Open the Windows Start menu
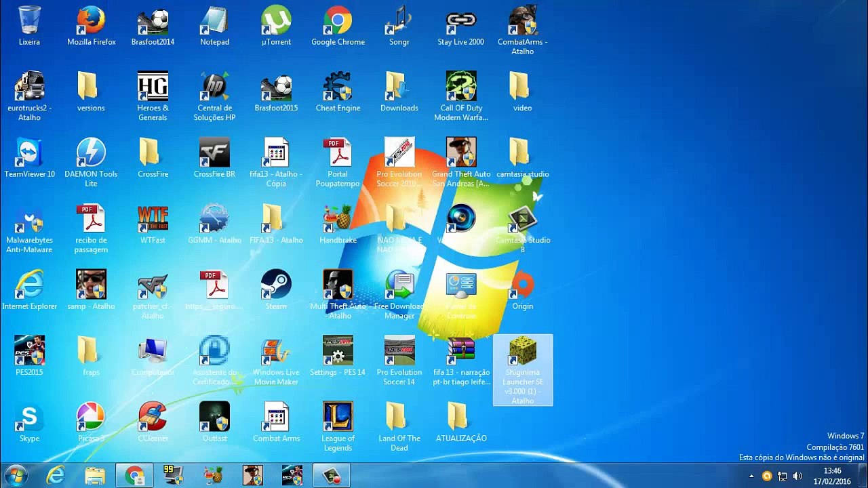Screen dimensions: 868x488 [x=16, y=475]
